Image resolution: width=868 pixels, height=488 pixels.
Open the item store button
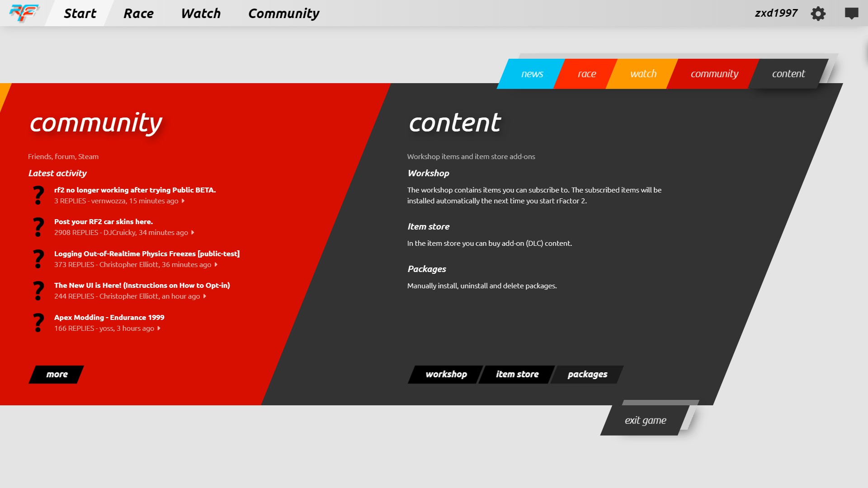click(517, 374)
